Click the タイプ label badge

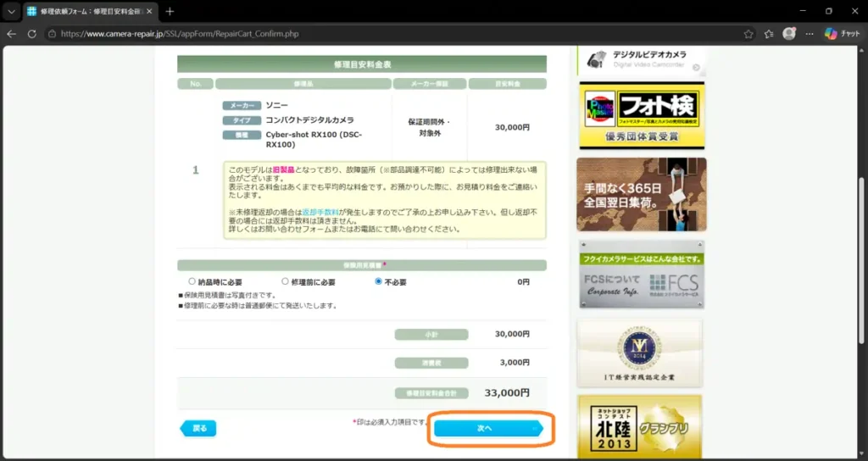point(242,120)
